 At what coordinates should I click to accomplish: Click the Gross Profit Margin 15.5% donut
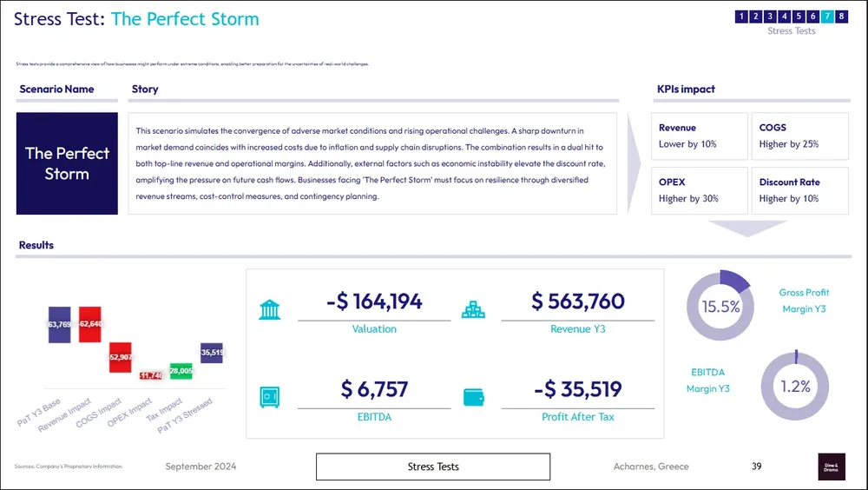[x=720, y=306]
